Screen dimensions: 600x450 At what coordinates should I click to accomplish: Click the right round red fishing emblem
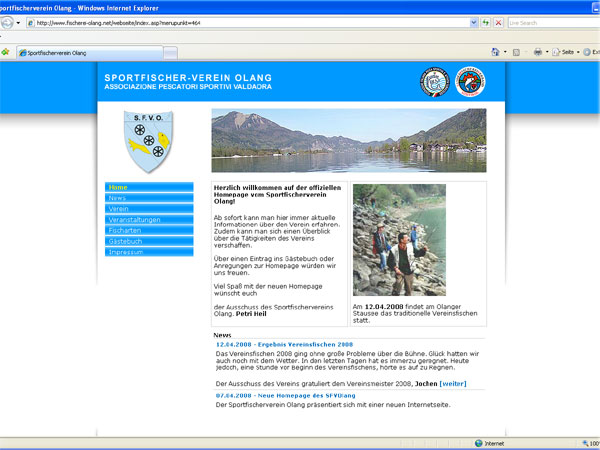tap(470, 82)
